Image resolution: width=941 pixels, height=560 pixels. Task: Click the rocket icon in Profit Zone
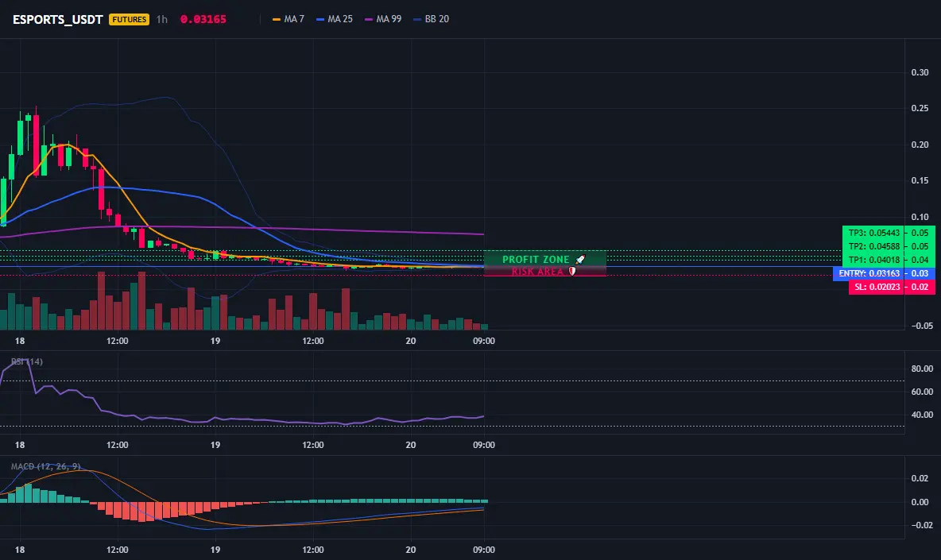click(x=580, y=260)
